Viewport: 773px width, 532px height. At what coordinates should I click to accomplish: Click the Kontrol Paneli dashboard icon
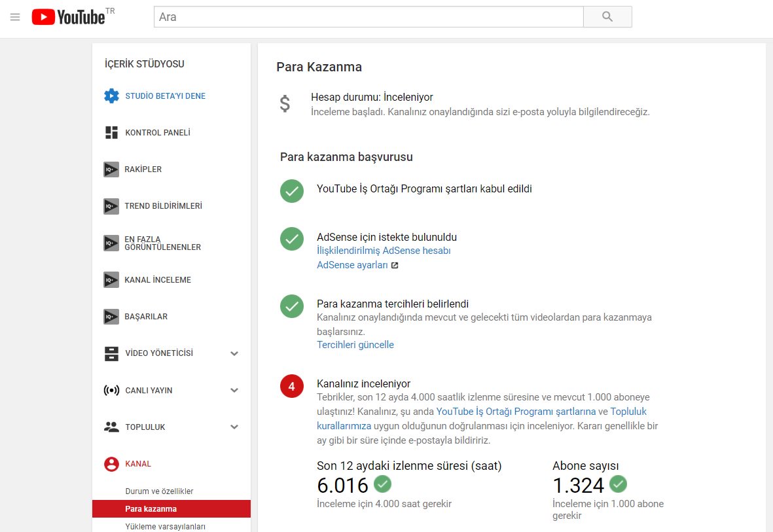[x=111, y=132]
